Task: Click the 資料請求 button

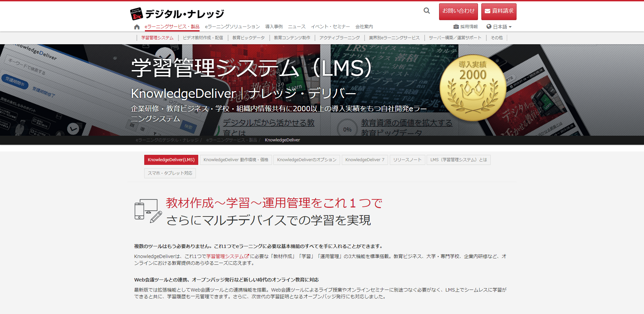Action: pyautogui.click(x=499, y=11)
